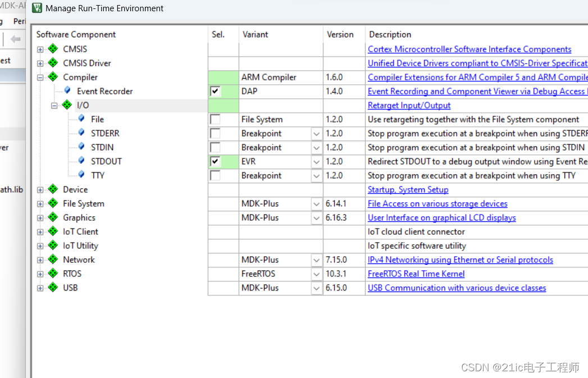Image resolution: width=588 pixels, height=378 pixels.
Task: Click the I/O green diamond icon
Action: 67,104
